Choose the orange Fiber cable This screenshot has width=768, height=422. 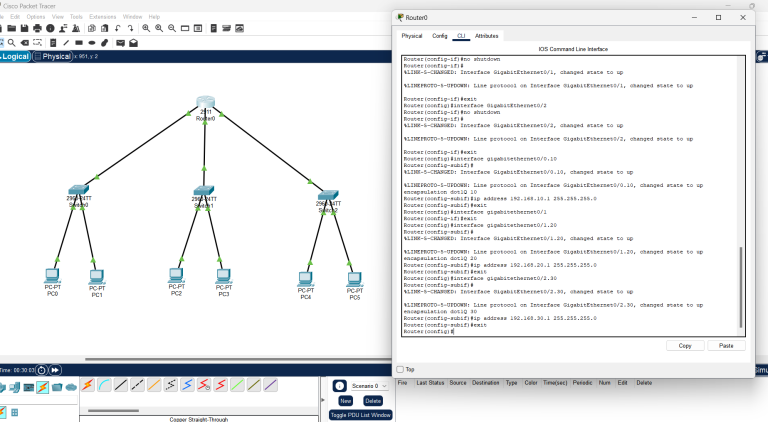coord(154,385)
